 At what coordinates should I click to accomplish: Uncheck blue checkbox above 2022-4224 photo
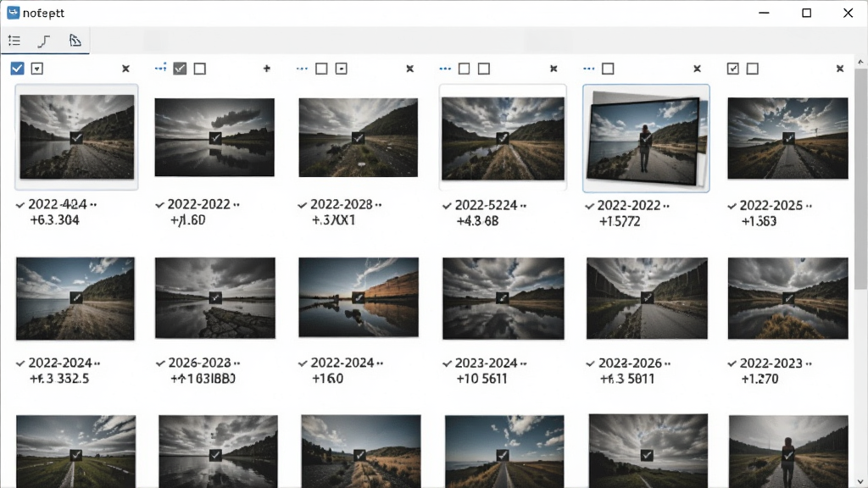17,68
